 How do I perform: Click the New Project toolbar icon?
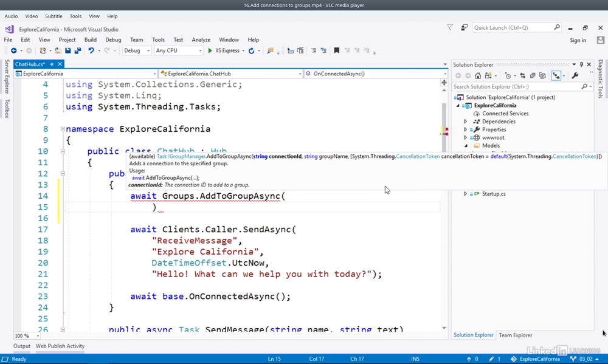[x=43, y=51]
